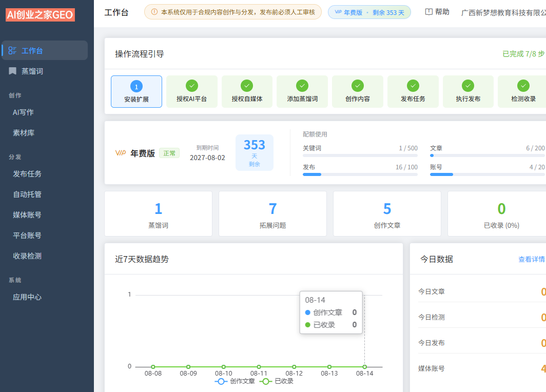
Task: Click the 1 / 500 关键词 quota value
Action: (x=408, y=148)
